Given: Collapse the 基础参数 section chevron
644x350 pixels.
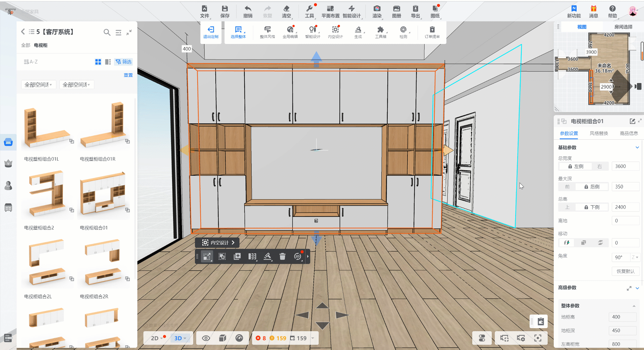Looking at the screenshot, I should [x=637, y=147].
